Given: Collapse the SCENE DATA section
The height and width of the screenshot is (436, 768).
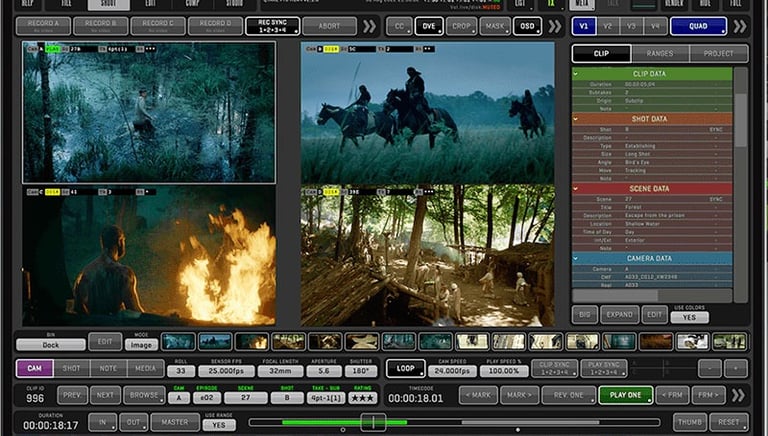Looking at the screenshot, I should (x=576, y=188).
